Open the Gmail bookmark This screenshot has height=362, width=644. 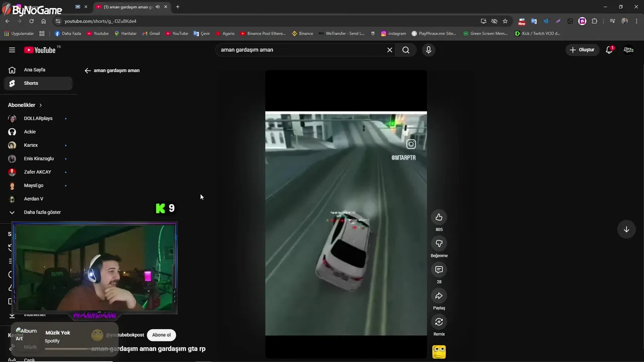click(x=151, y=34)
